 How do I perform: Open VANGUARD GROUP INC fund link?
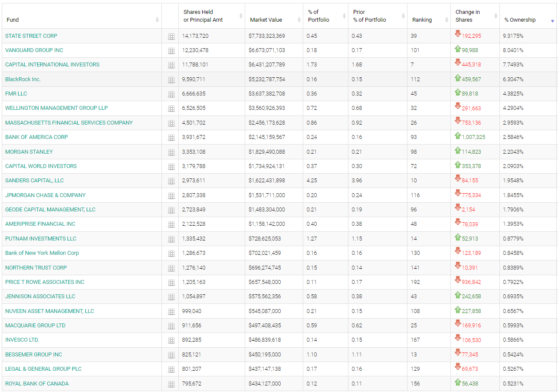(x=34, y=50)
